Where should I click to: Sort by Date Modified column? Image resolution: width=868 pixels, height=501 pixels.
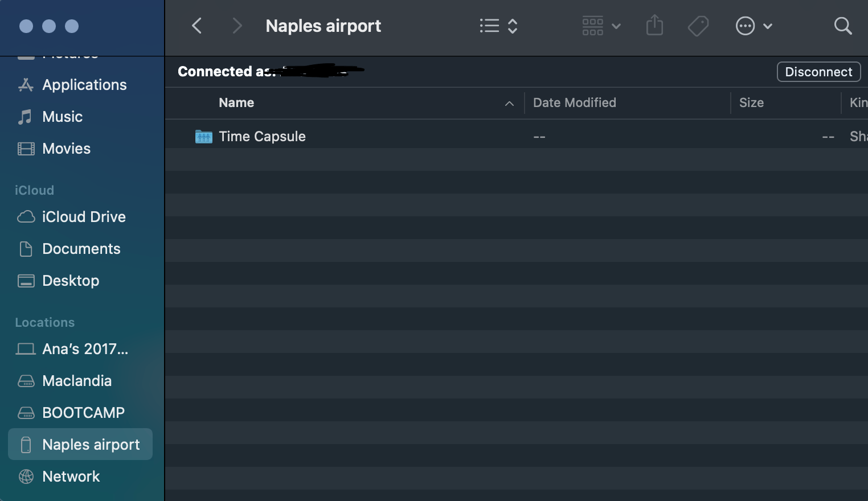(574, 103)
